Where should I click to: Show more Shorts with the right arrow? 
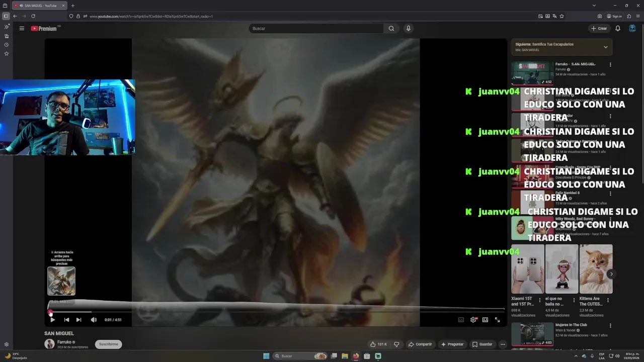[x=611, y=274]
